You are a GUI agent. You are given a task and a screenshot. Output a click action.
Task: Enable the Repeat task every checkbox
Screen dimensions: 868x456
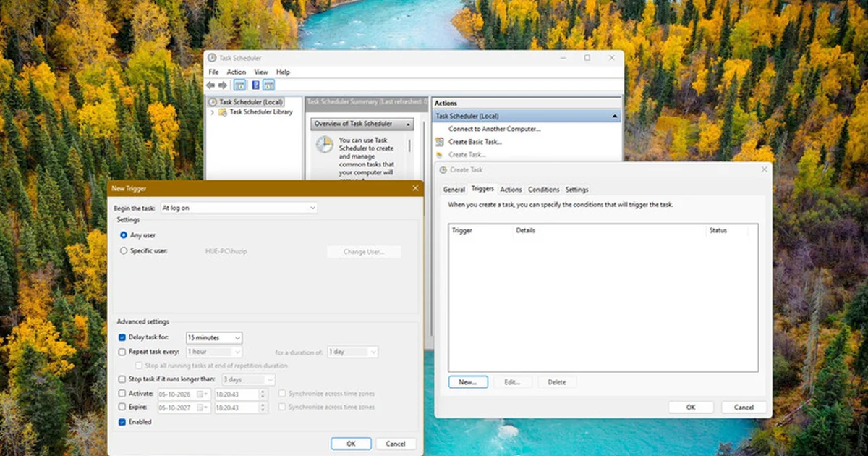[122, 352]
